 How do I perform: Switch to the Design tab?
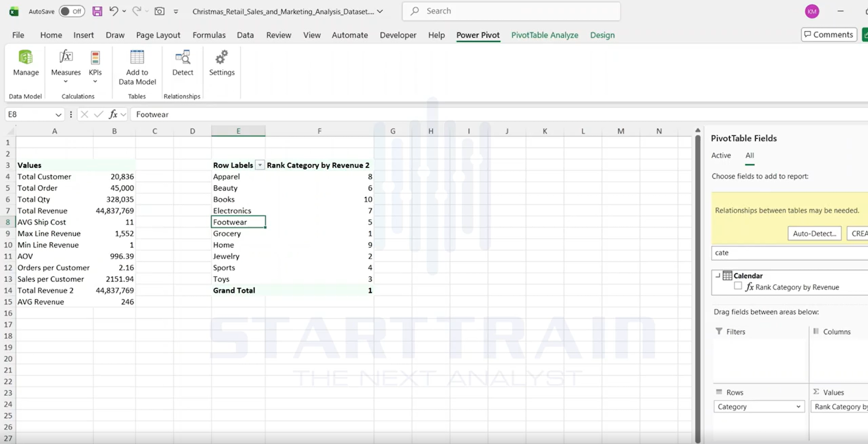(x=602, y=35)
